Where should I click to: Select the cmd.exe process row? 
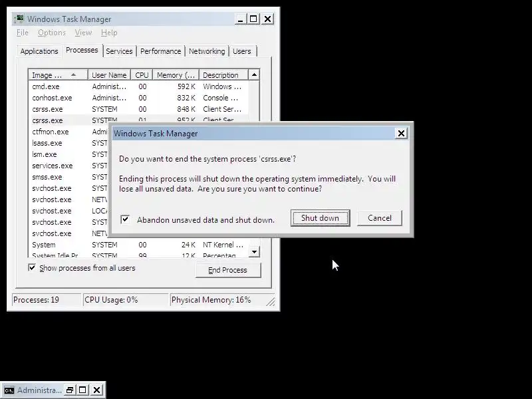(x=138, y=86)
